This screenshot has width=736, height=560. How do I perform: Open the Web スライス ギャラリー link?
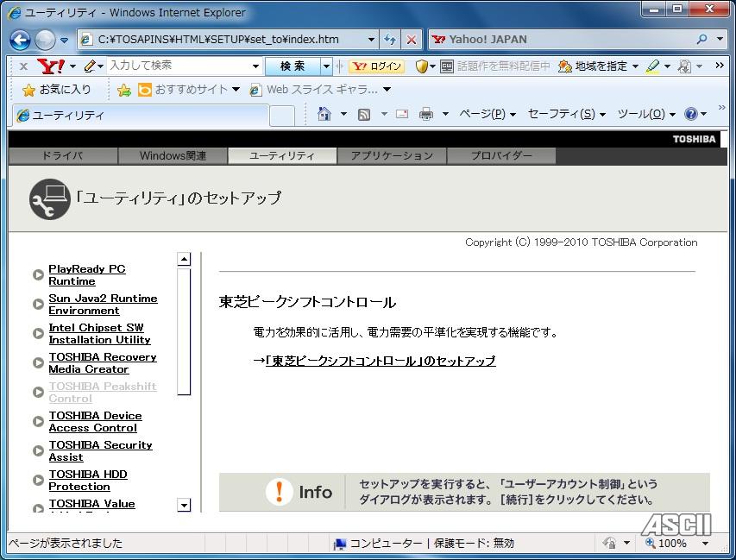click(x=320, y=89)
